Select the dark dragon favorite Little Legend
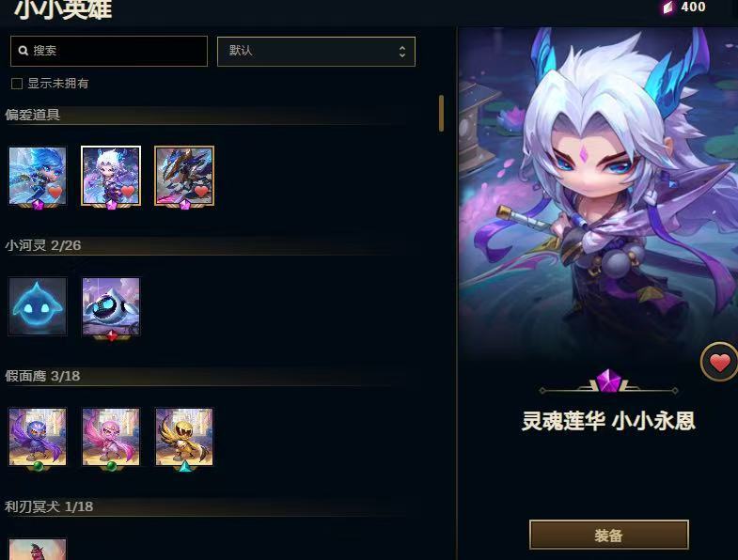 (x=184, y=176)
